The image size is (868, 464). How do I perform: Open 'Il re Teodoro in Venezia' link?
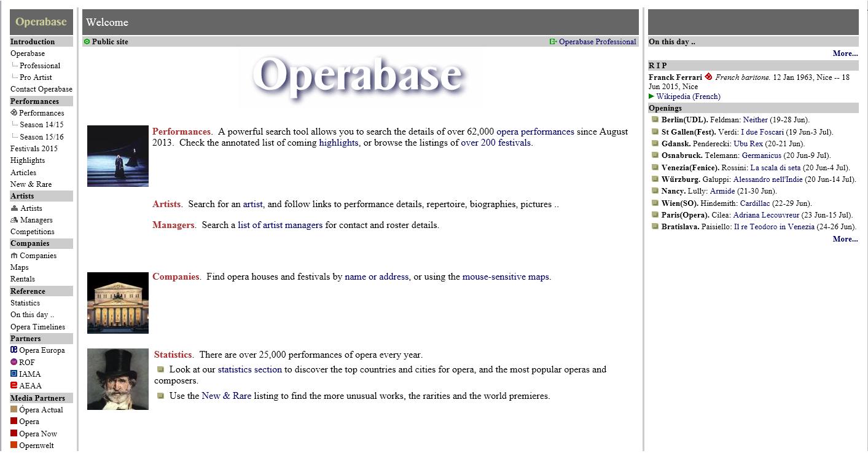coord(774,227)
